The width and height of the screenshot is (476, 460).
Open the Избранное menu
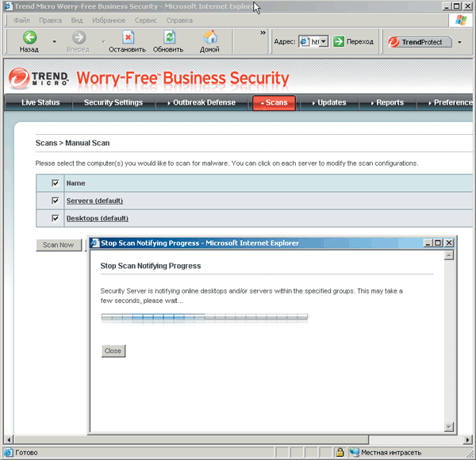pos(109,21)
